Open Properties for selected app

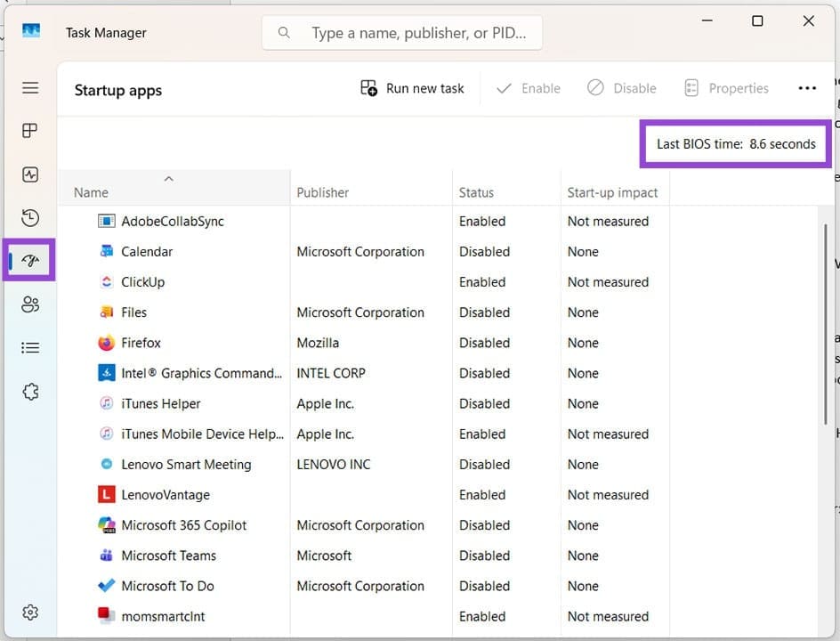tap(726, 88)
